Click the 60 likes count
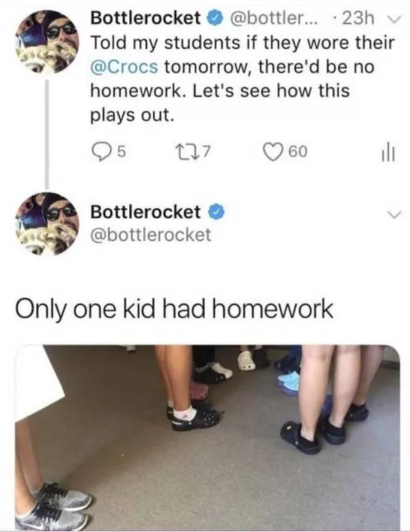The height and width of the screenshot is (532, 410). [x=298, y=152]
